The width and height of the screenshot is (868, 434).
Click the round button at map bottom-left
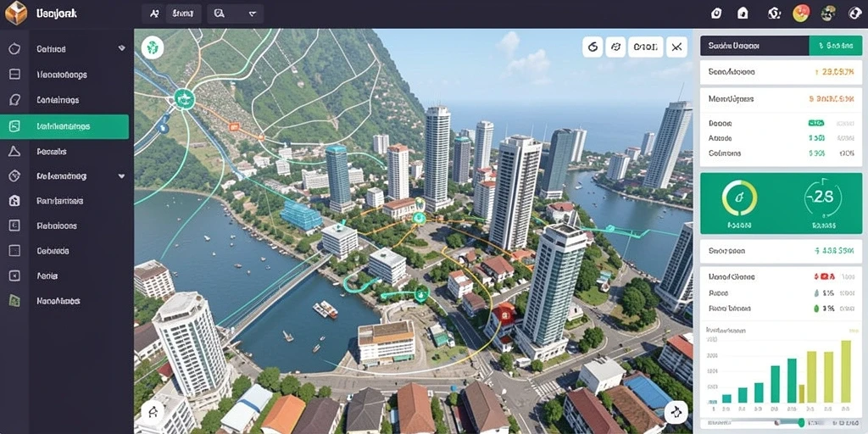coord(153,412)
